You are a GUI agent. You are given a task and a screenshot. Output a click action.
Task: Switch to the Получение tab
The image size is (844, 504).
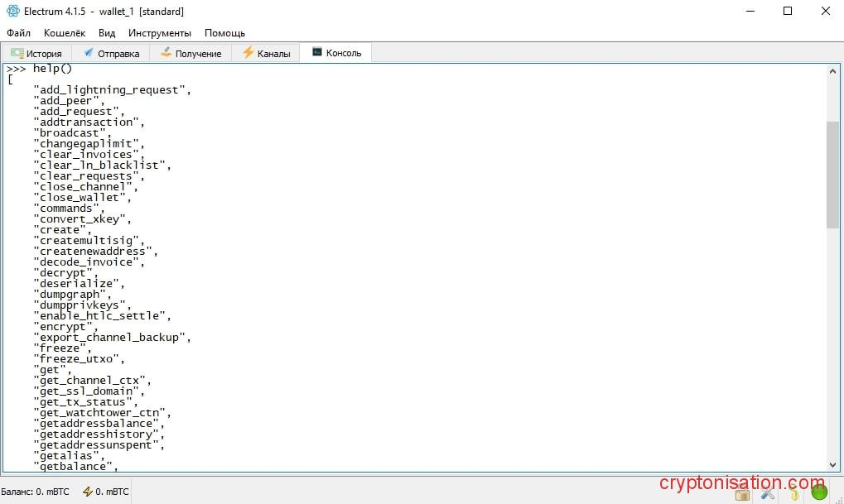[x=191, y=53]
